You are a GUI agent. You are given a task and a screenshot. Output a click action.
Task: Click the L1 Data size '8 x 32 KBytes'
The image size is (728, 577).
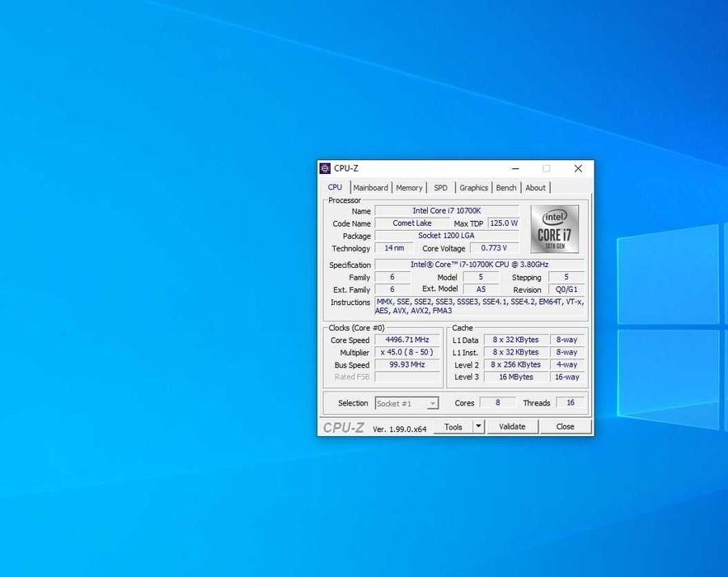(x=516, y=340)
